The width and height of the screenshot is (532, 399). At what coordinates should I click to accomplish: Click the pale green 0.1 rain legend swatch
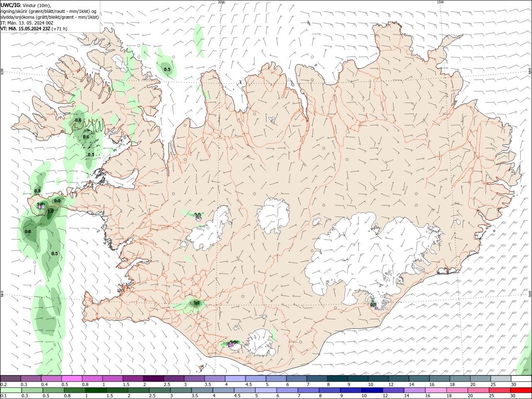(10, 390)
